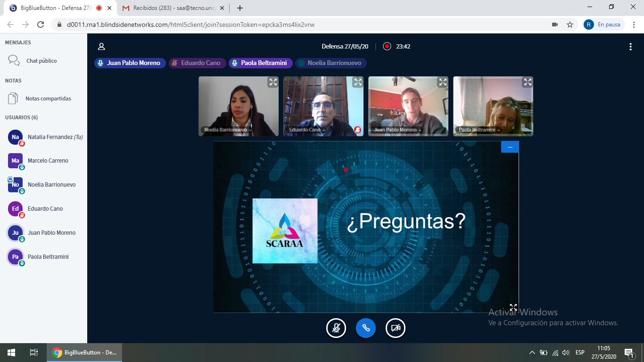
Task: Switch to the Gmail Recibidos tab
Action: tap(172, 8)
